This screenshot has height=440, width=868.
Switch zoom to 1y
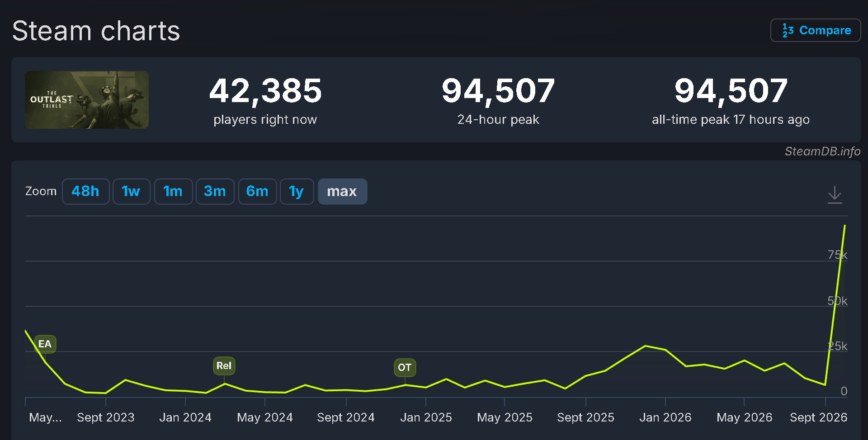pyautogui.click(x=297, y=192)
